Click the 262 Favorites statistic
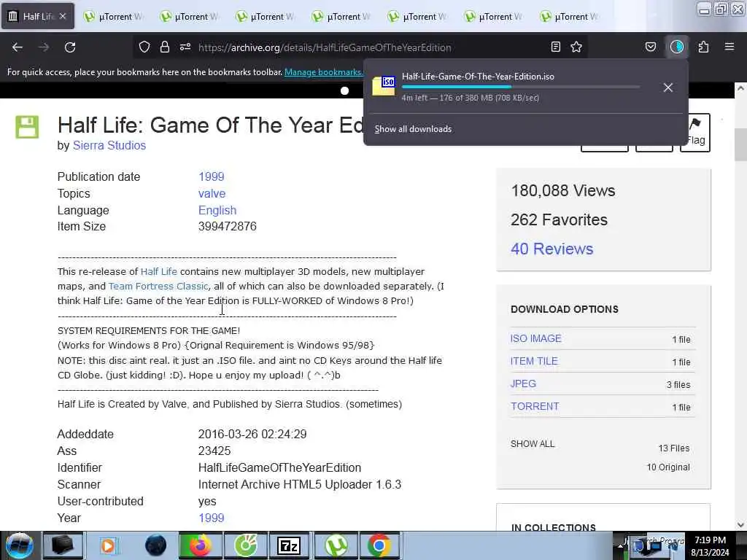The height and width of the screenshot is (560, 747). click(559, 220)
